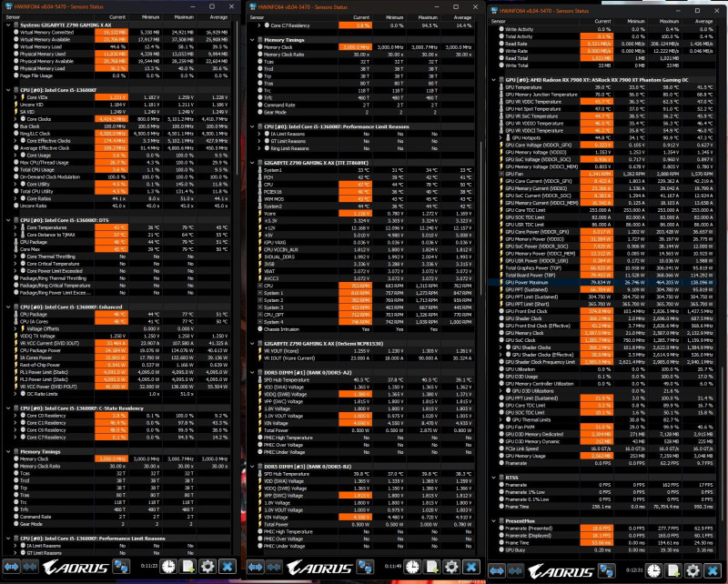
Task: Select highlighted GPU Power Maximum row
Action: point(602,282)
